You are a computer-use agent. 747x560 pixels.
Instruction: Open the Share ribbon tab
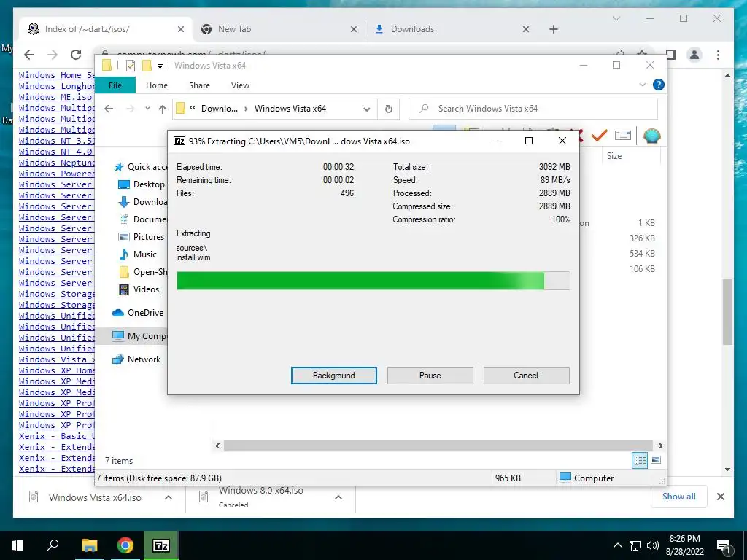pyautogui.click(x=199, y=85)
